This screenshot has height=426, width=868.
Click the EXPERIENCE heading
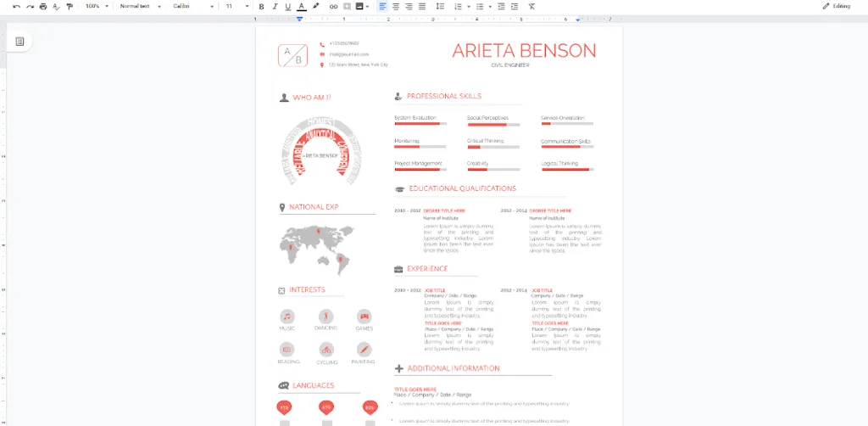(x=427, y=269)
